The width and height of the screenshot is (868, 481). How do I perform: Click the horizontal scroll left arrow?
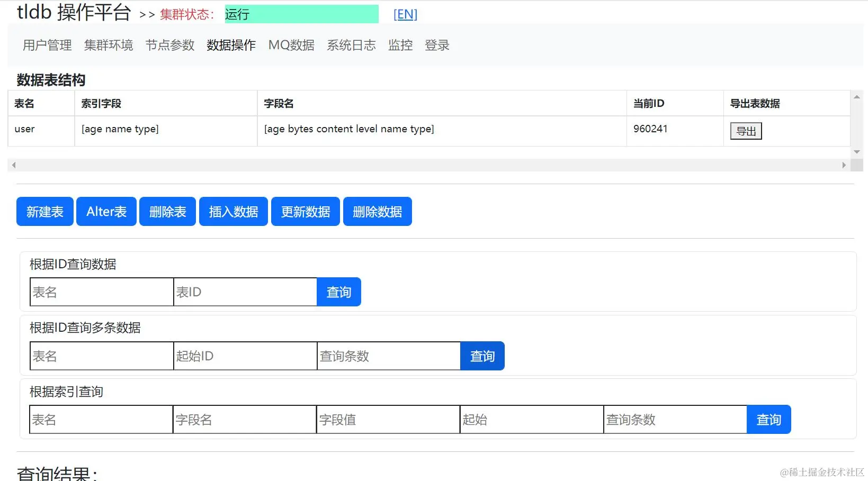click(14, 165)
